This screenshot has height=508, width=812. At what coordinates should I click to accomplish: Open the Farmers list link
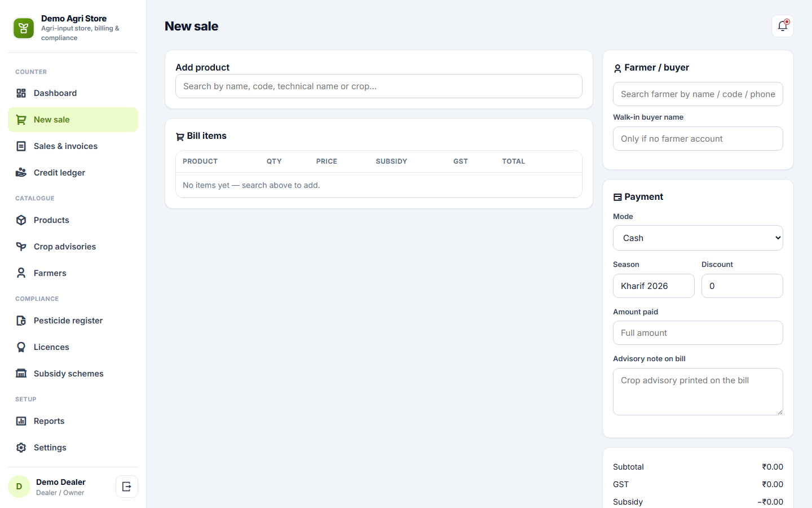pos(73,273)
